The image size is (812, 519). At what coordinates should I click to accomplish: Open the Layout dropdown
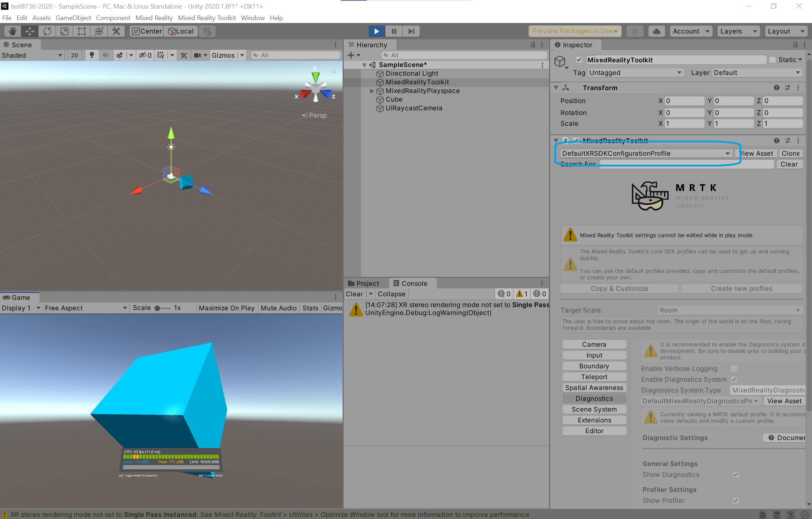[x=786, y=31]
